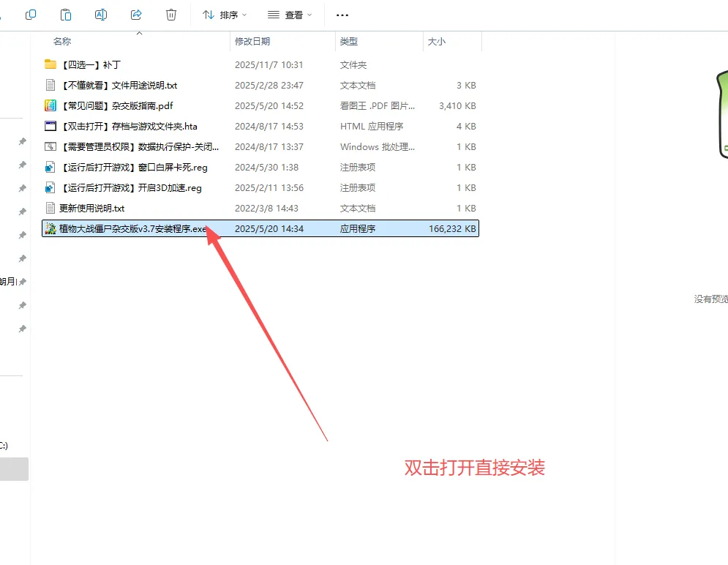Click date 2024/5/30 1:38

click(x=266, y=167)
